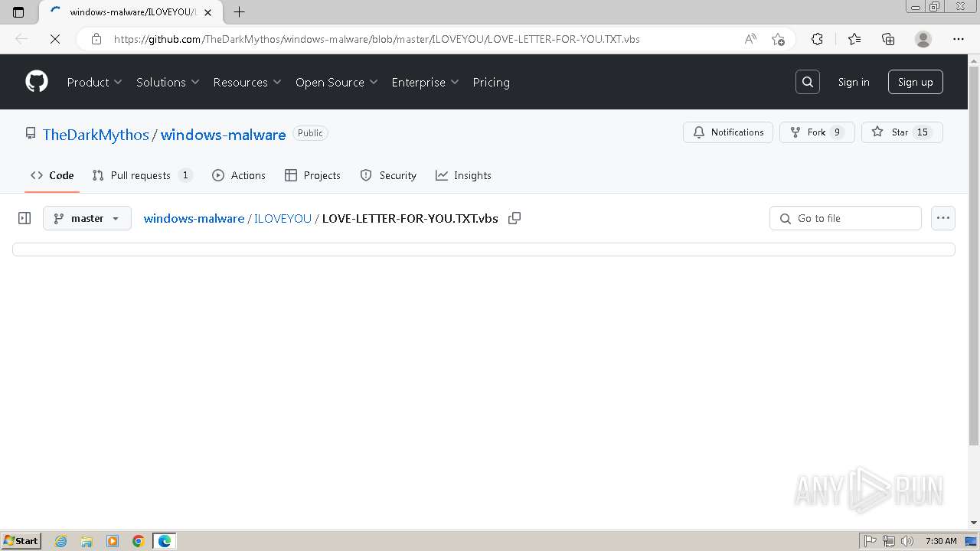This screenshot has width=980, height=551.
Task: Open the three-dot more options menu
Action: pos(943,218)
